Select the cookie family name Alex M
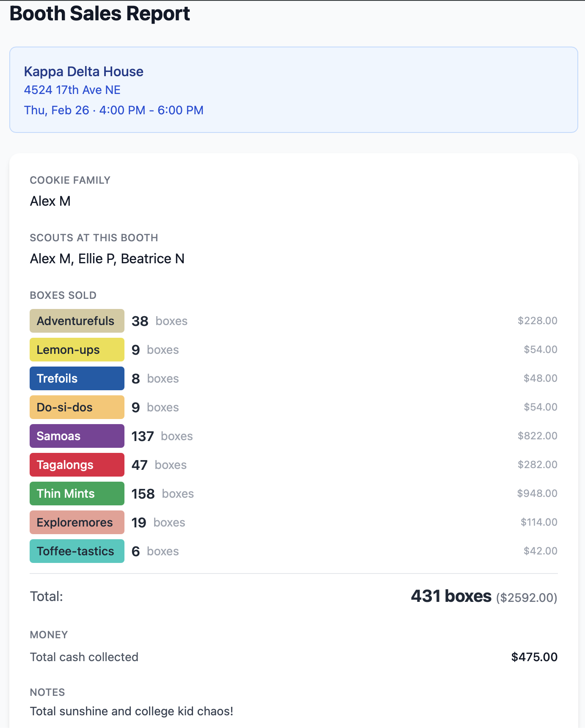 (50, 201)
